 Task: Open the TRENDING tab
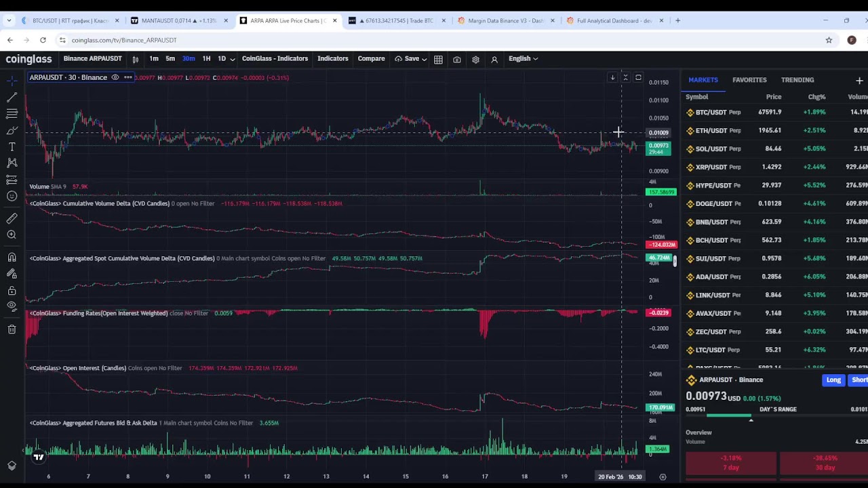tap(797, 80)
